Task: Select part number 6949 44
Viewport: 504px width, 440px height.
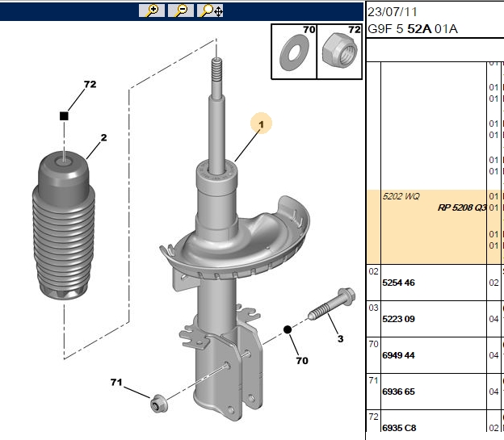Action: click(x=398, y=355)
